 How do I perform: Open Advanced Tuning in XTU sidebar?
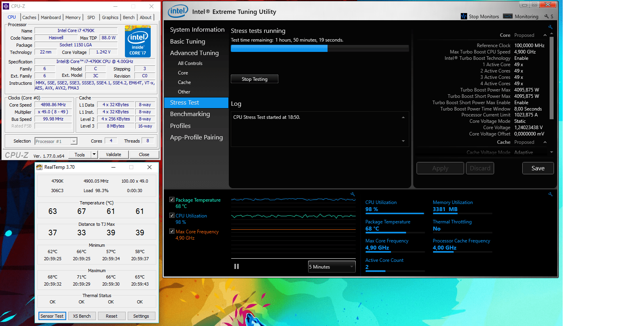click(194, 53)
